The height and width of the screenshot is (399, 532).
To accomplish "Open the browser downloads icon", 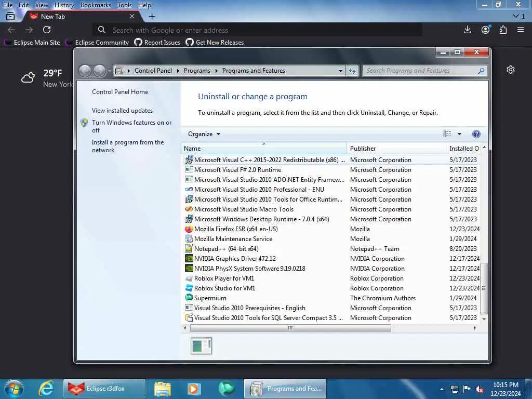I will tap(467, 30).
